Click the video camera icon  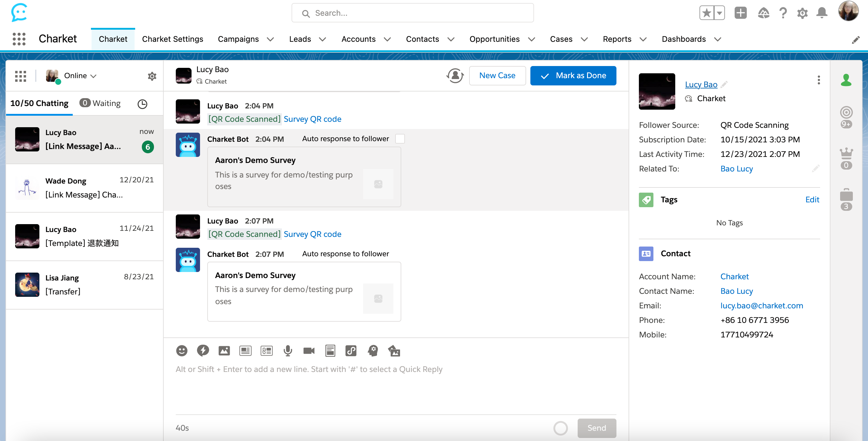coord(309,351)
